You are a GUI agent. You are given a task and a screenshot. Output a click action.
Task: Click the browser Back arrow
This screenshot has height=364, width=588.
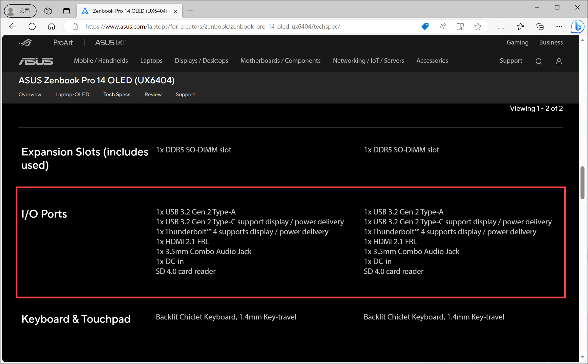(13, 26)
